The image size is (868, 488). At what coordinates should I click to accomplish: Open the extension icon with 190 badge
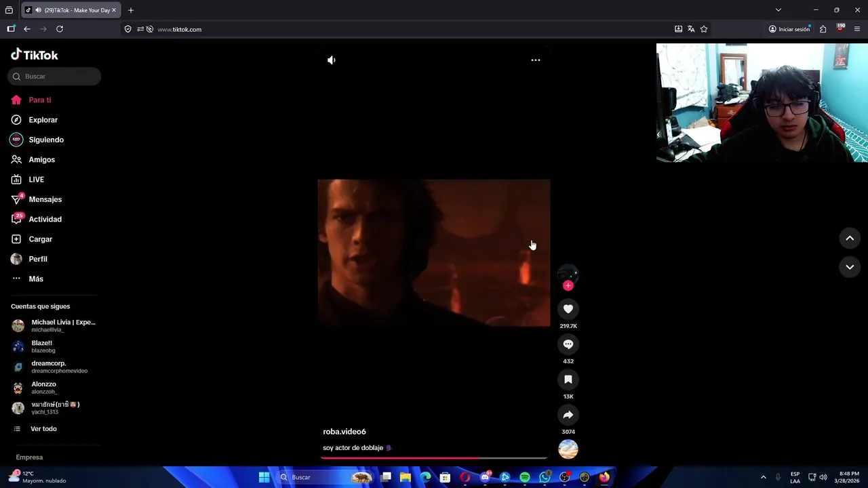pos(840,28)
